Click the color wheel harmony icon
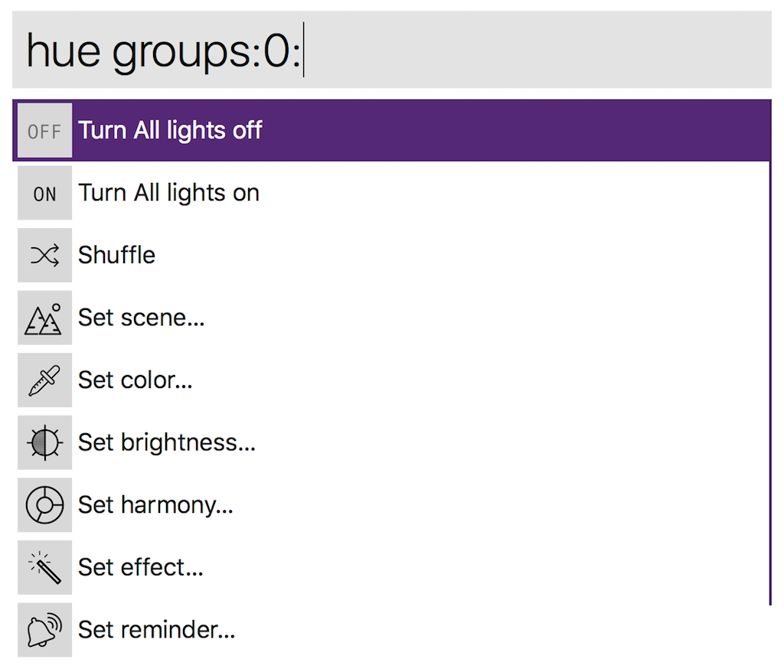Screen dimensions: 784x672 [44, 505]
